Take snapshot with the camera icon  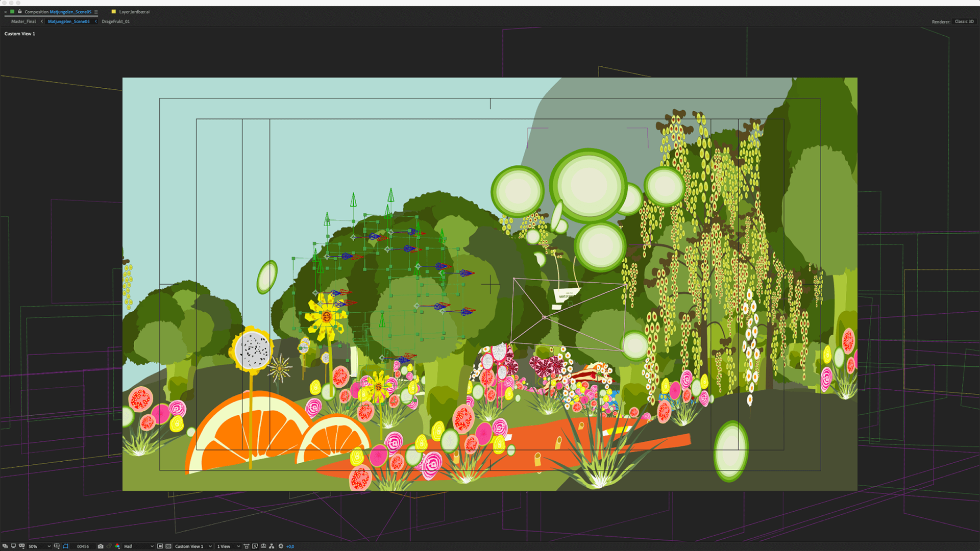[x=101, y=546]
